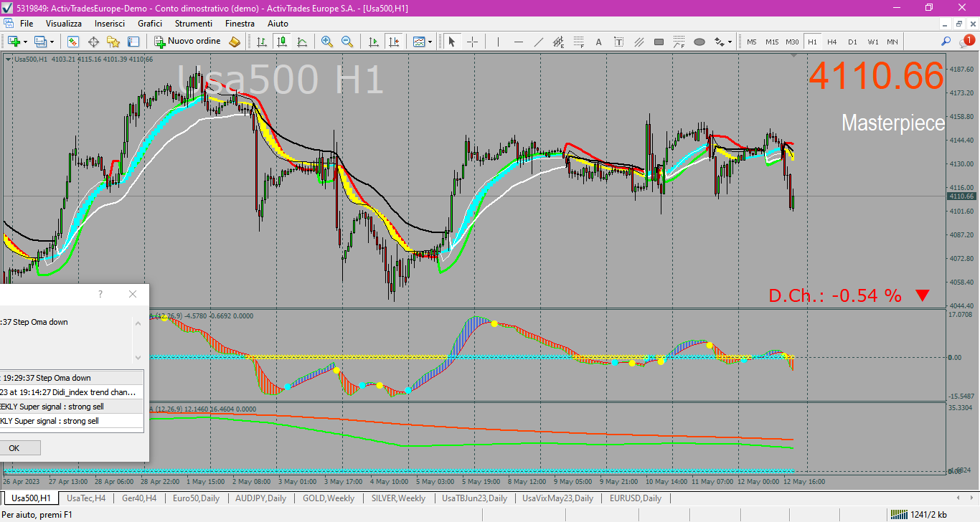
Task: Toggle chart auto scroll
Action: (373, 42)
